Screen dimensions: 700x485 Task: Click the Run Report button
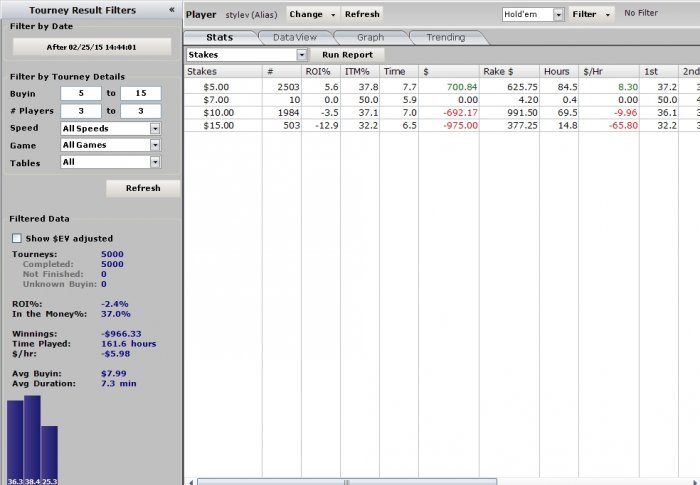point(347,55)
